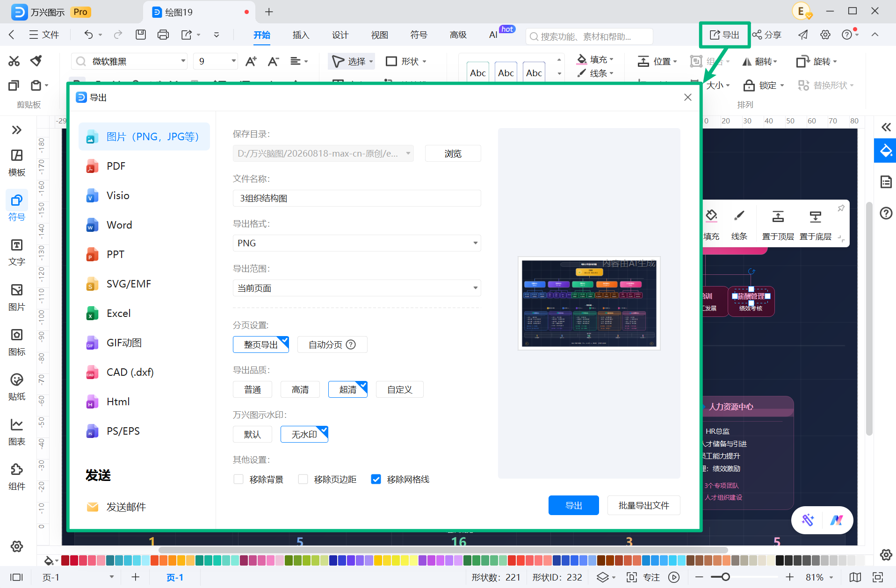Image resolution: width=896 pixels, height=588 pixels.
Task: Open the font size 9 dropdown
Action: click(233, 61)
